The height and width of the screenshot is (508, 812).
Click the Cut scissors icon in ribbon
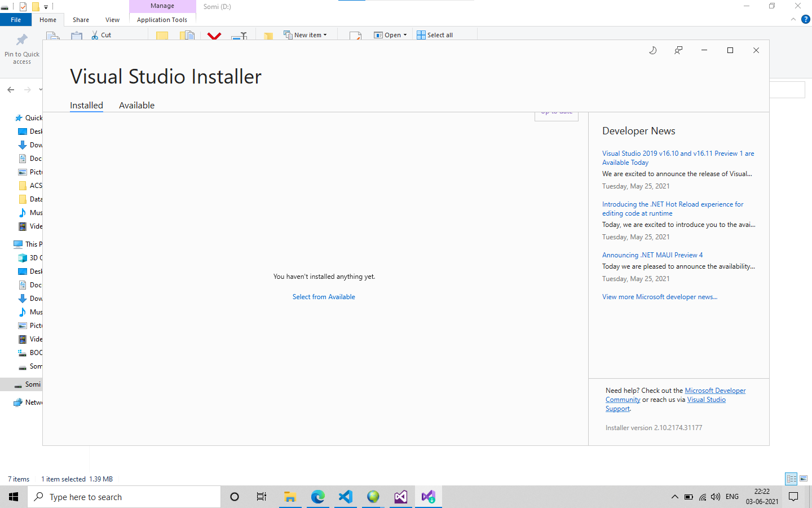(x=95, y=35)
